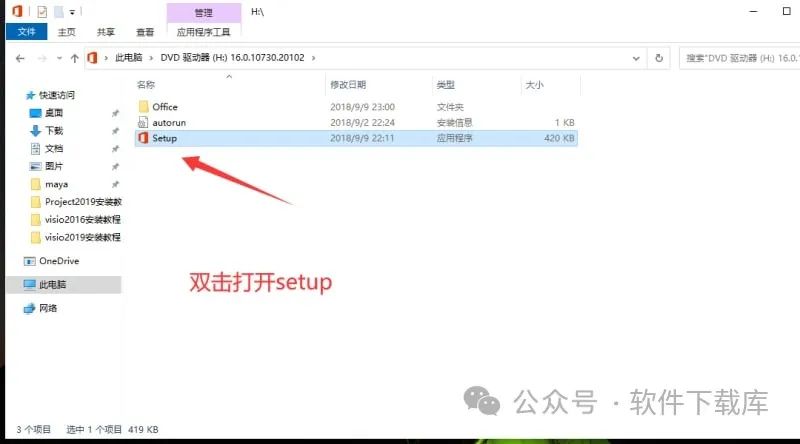Minimize the File Explorer window
Viewport: 800px width, 444px height.
point(754,11)
